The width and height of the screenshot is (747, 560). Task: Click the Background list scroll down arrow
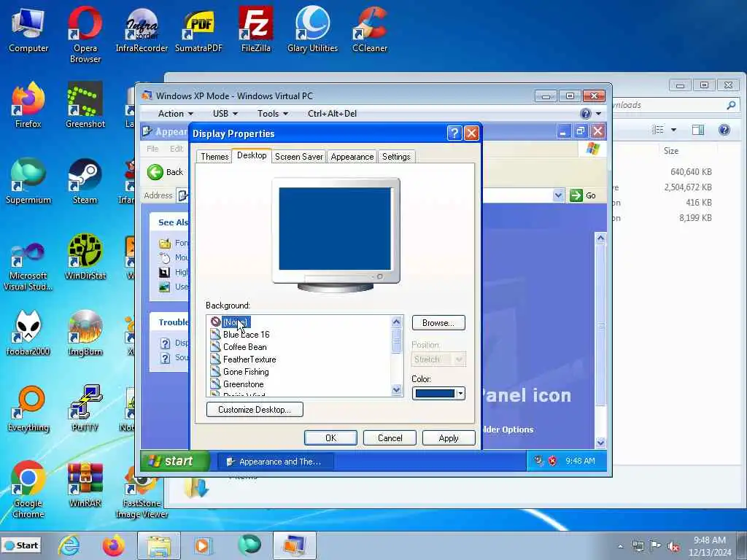tap(396, 390)
